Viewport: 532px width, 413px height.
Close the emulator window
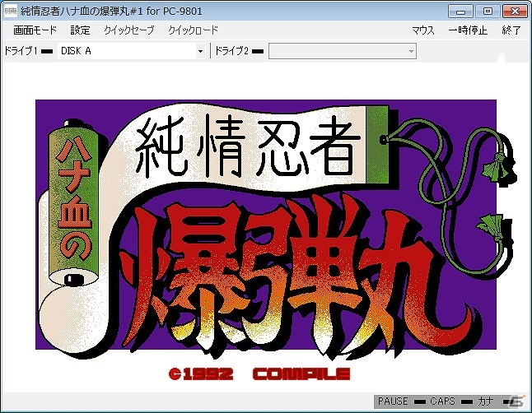click(x=515, y=12)
